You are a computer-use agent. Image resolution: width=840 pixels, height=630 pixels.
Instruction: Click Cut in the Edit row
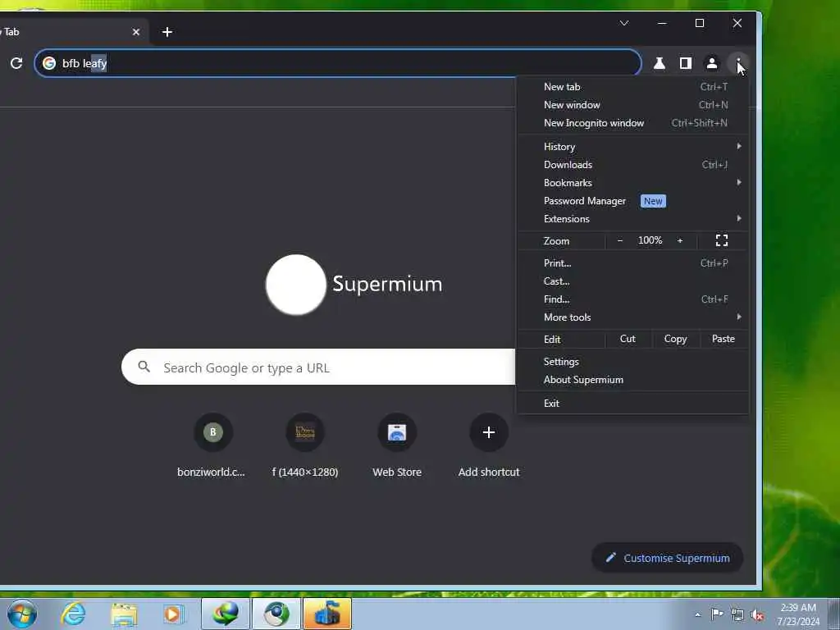click(x=628, y=339)
